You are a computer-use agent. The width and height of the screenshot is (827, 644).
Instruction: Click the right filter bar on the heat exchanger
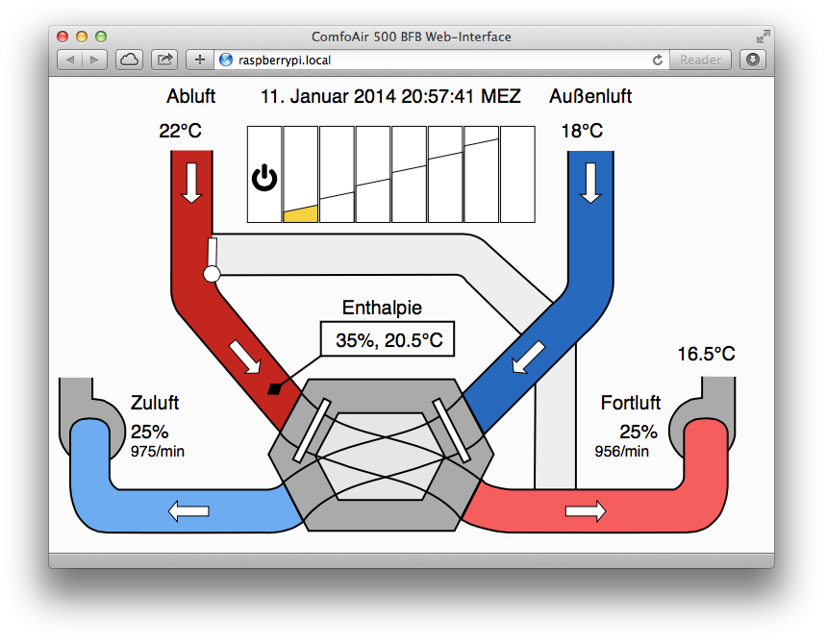451,431
